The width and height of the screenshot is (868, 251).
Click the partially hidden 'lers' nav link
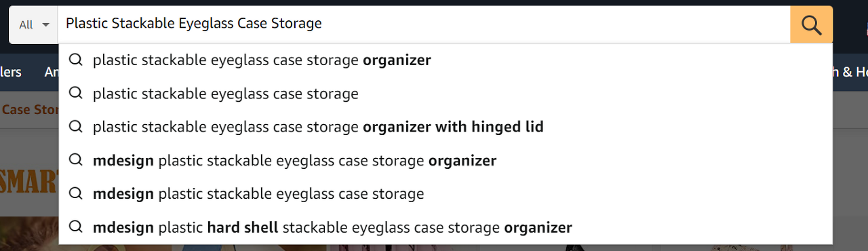[x=11, y=72]
